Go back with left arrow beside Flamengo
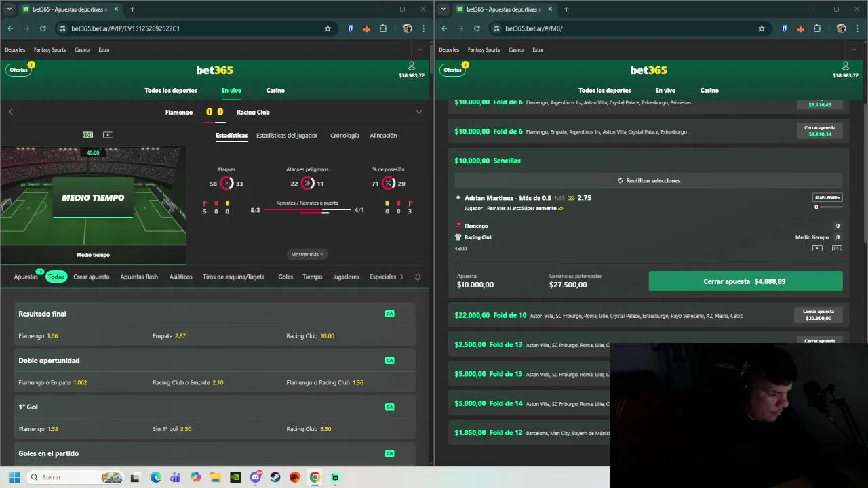The image size is (868, 488). pyautogui.click(x=10, y=112)
